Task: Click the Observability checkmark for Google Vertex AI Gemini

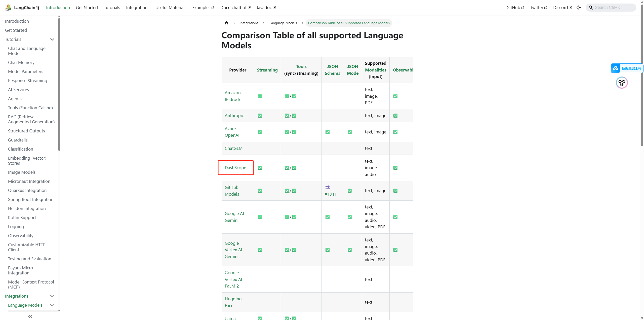Action: 395,250
